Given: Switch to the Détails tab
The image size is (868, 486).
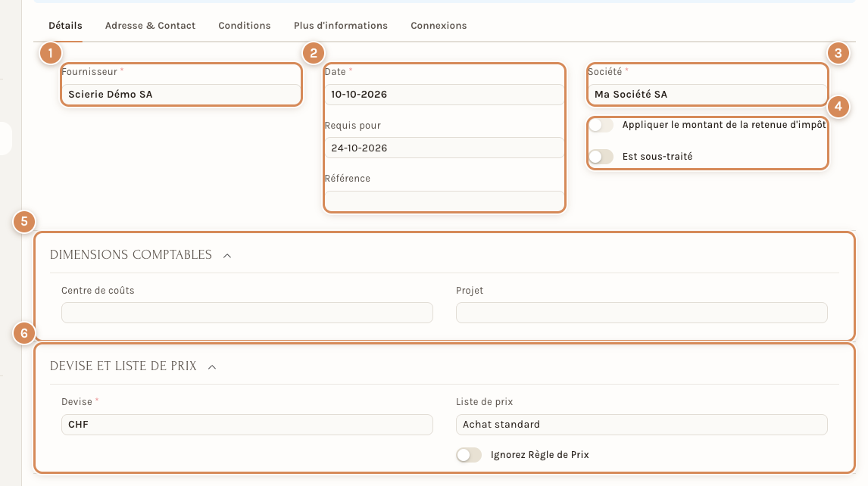Looking at the screenshot, I should [65, 26].
